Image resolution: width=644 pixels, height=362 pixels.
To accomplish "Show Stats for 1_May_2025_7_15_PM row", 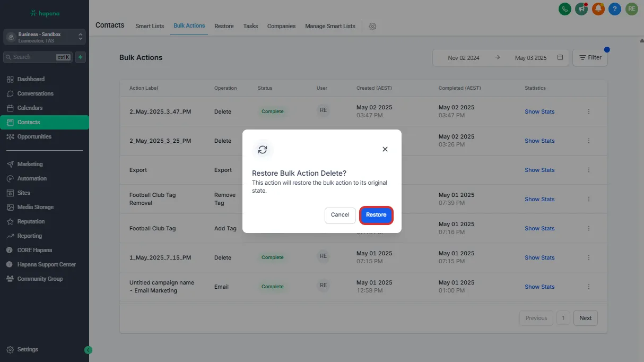I will coord(539,257).
